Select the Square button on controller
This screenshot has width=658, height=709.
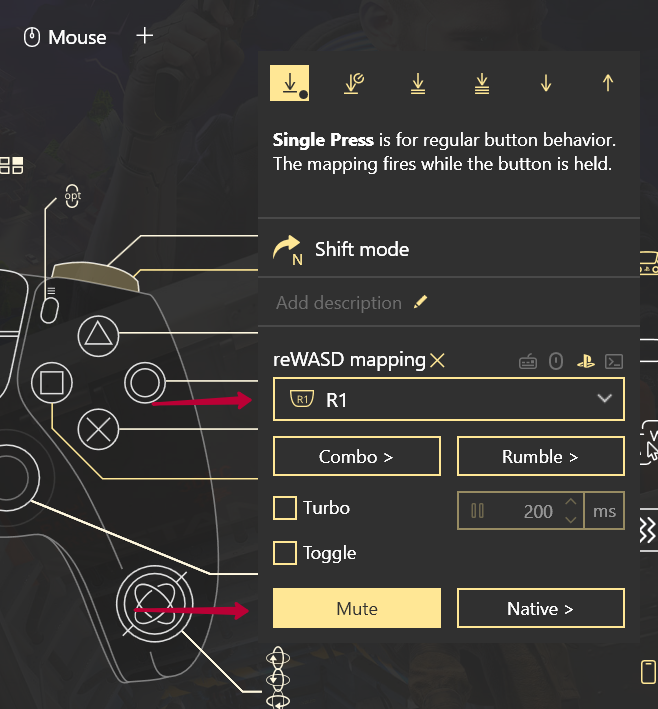coord(52,383)
